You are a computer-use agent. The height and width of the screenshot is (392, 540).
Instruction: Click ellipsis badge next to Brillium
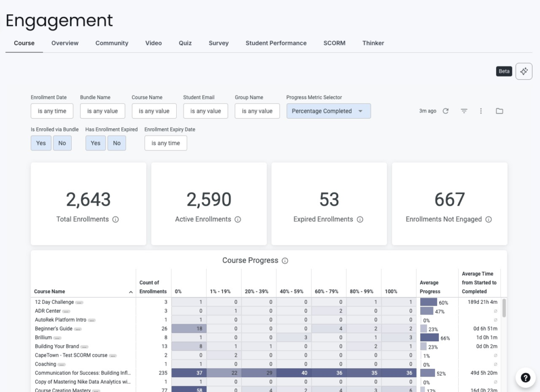[x=57, y=338]
